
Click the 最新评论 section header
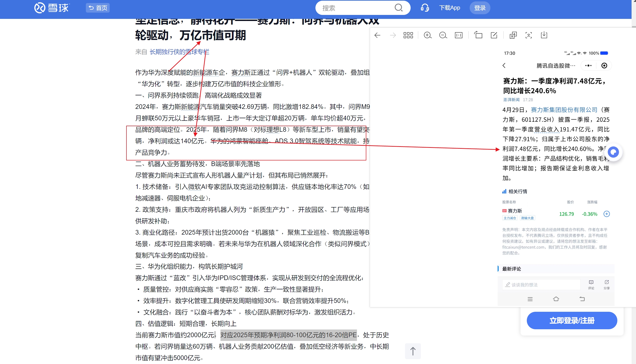coord(512,269)
